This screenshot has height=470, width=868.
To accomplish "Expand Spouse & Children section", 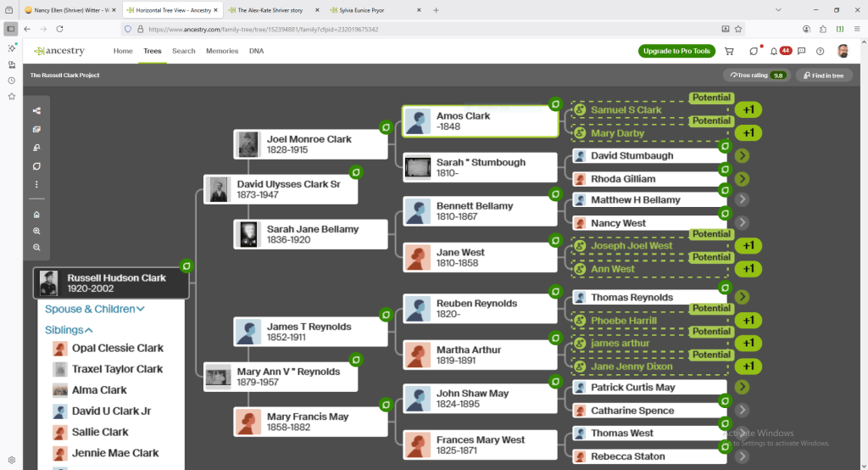I will point(95,310).
